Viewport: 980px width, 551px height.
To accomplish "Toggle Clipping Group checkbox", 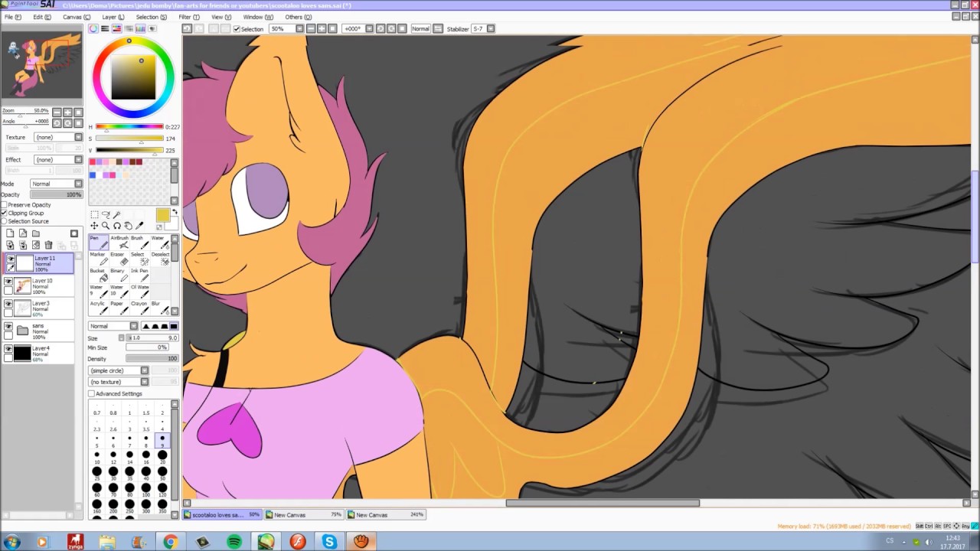I will [4, 213].
